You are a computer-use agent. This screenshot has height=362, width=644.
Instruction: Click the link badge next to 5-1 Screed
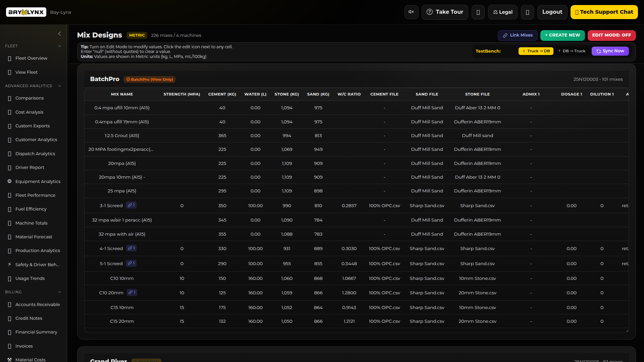click(131, 263)
